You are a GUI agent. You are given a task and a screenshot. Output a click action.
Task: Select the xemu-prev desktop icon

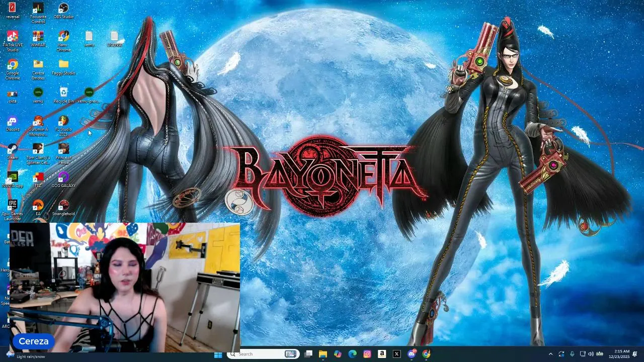(89, 95)
